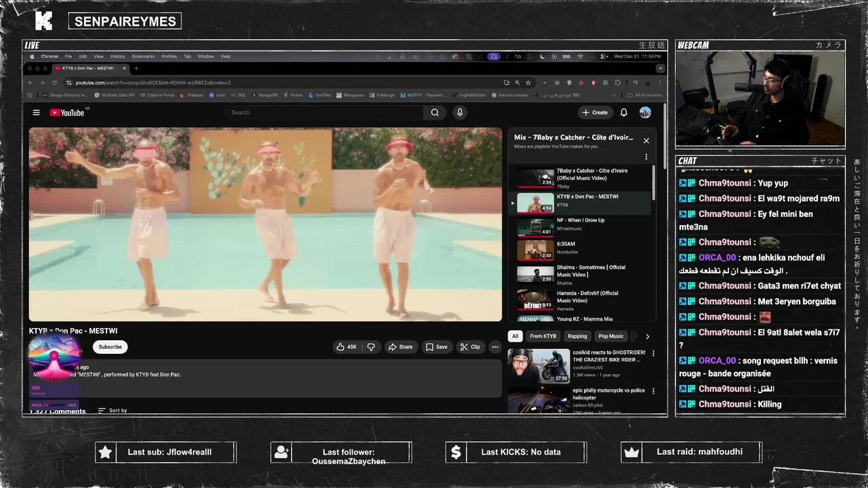Open All Bookmarks folder
868x488 pixels.
point(645,95)
